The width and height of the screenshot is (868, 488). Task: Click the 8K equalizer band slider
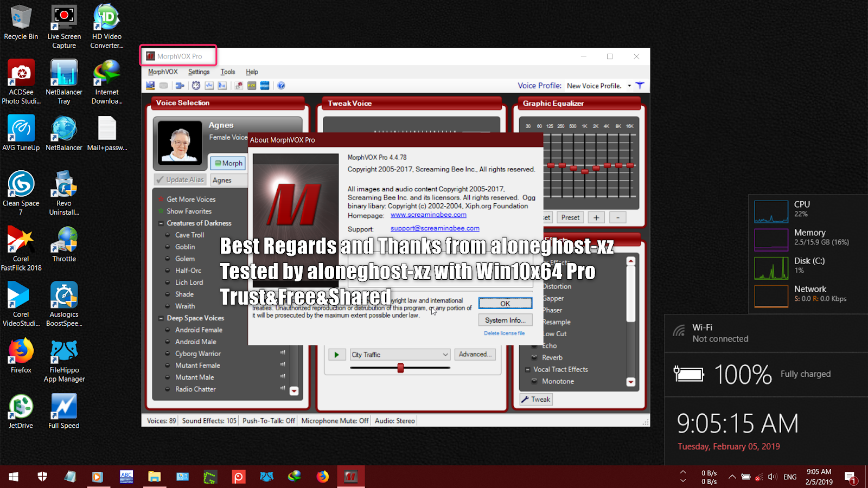[618, 165]
